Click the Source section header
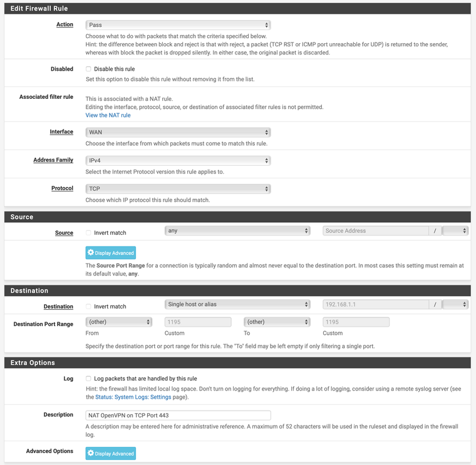476x465 pixels. [x=237, y=217]
